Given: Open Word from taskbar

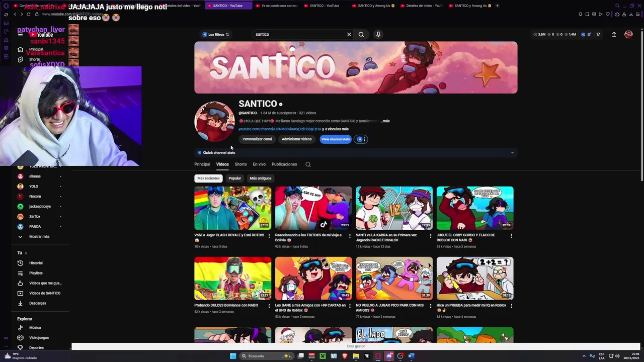Looking at the screenshot, I should click(x=411, y=356).
